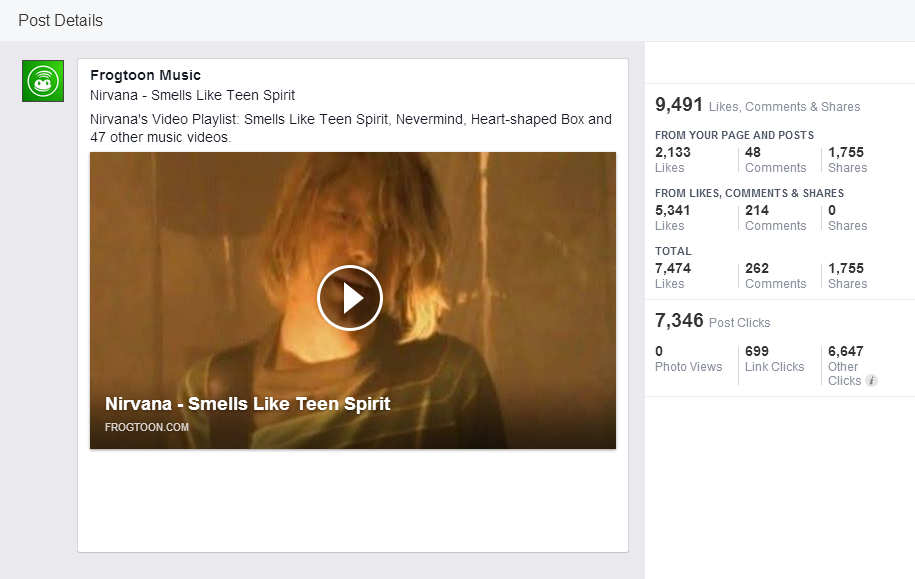Select the 48 Comments stat
The width and height of the screenshot is (915, 579).
pos(753,153)
